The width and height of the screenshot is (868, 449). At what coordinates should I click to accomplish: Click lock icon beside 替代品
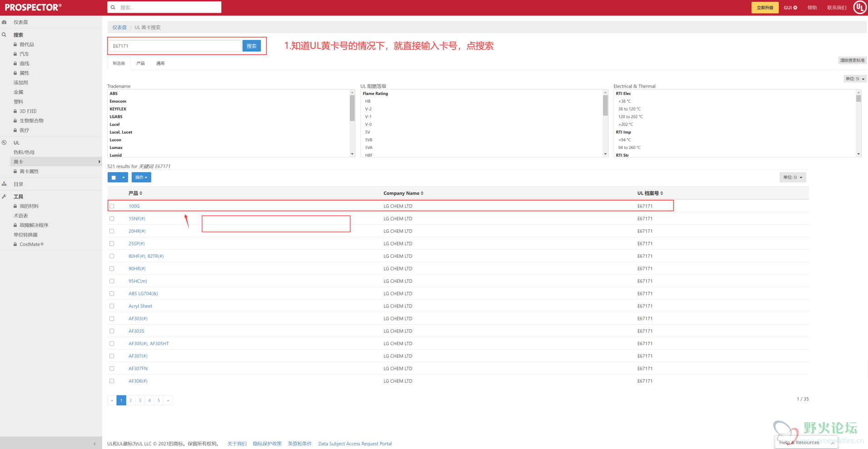(15, 45)
